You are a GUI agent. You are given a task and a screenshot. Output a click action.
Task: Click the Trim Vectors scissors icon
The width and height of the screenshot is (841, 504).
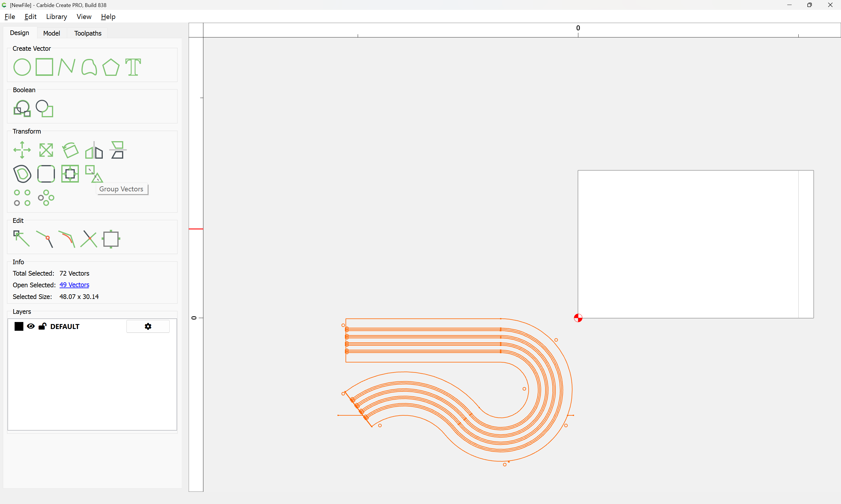(89, 239)
